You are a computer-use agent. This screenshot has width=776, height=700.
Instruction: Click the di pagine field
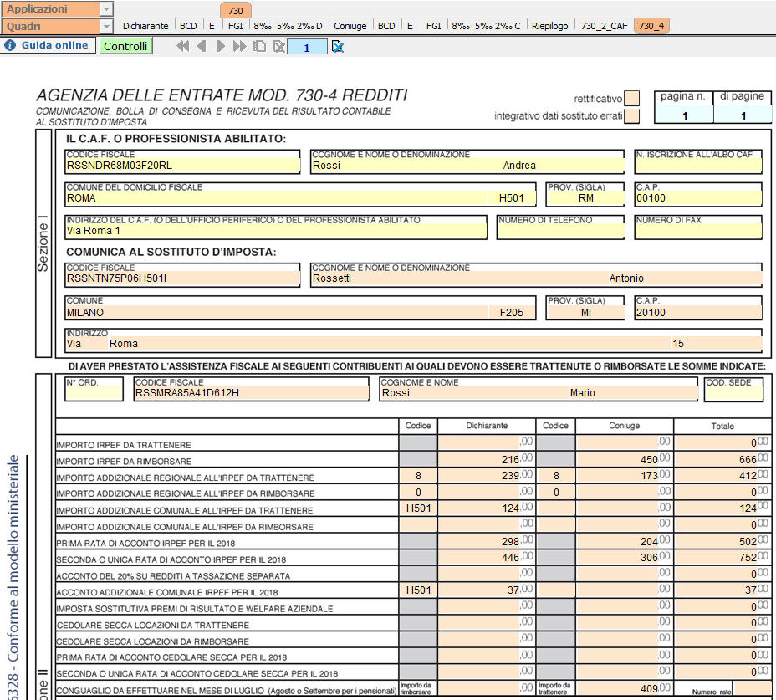(x=743, y=116)
